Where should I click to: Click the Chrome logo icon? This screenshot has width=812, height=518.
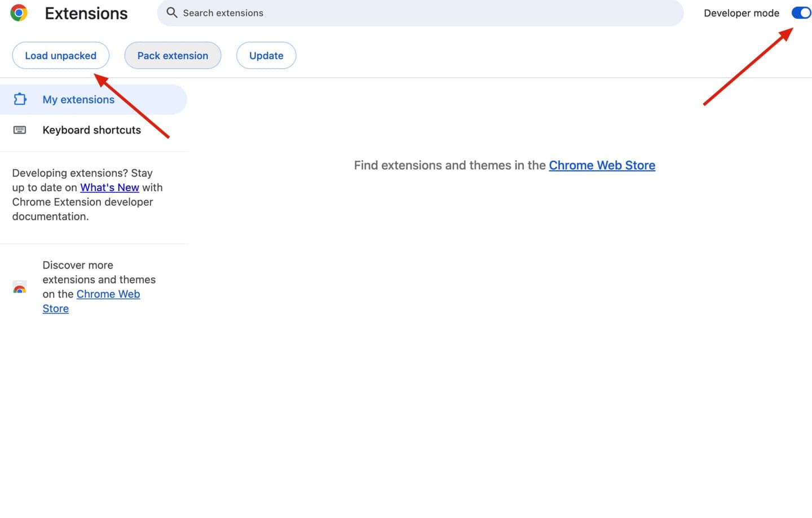click(x=19, y=13)
